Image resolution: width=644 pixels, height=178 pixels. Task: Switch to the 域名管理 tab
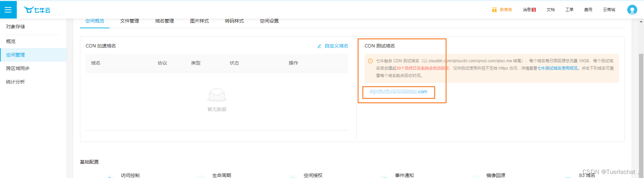[165, 21]
